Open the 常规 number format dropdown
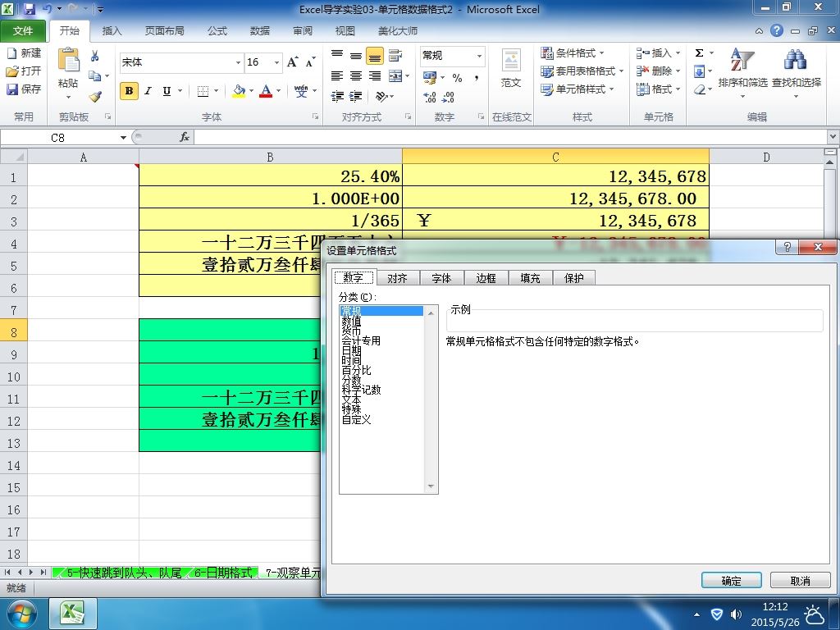This screenshot has height=630, width=840. point(479,56)
